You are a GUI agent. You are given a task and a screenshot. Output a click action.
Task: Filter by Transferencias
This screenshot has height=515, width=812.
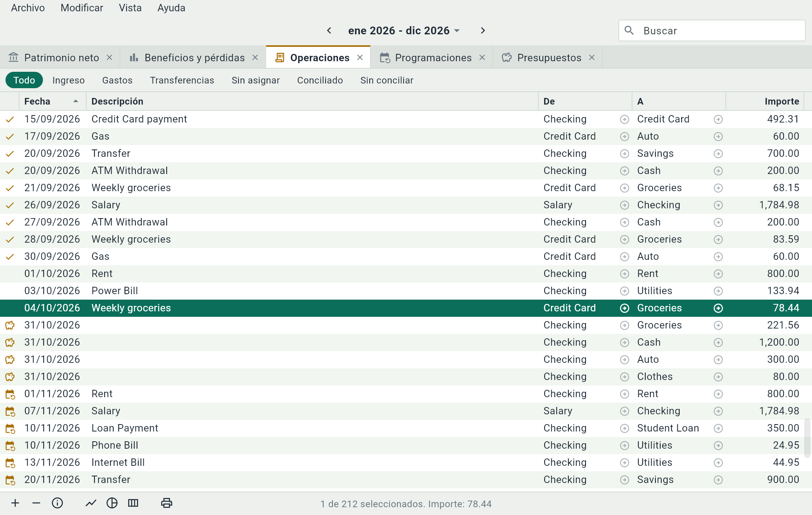(x=182, y=80)
